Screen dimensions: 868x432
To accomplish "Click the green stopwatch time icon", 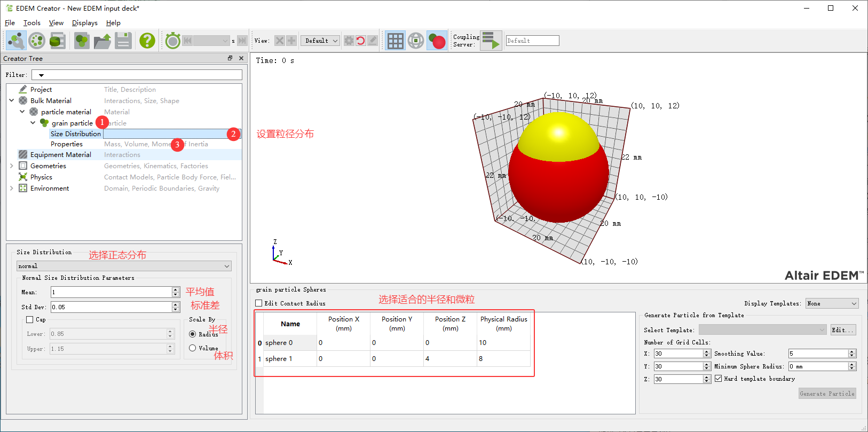I will pyautogui.click(x=173, y=41).
